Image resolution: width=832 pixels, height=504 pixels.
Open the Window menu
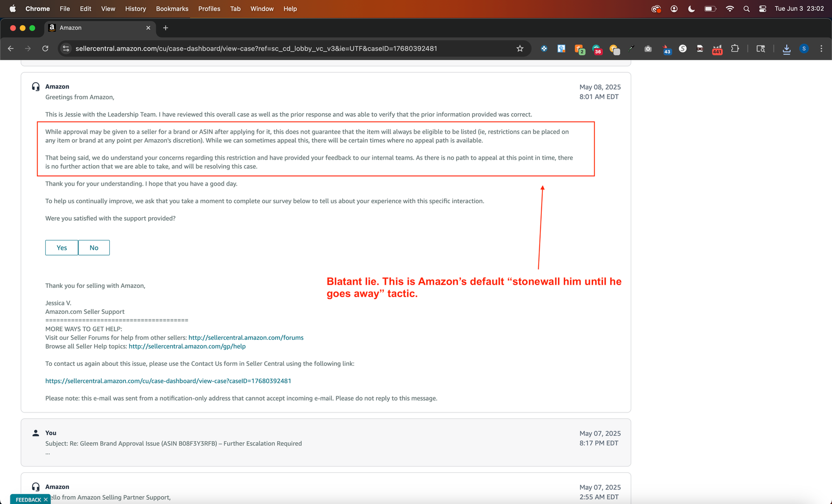tap(262, 9)
